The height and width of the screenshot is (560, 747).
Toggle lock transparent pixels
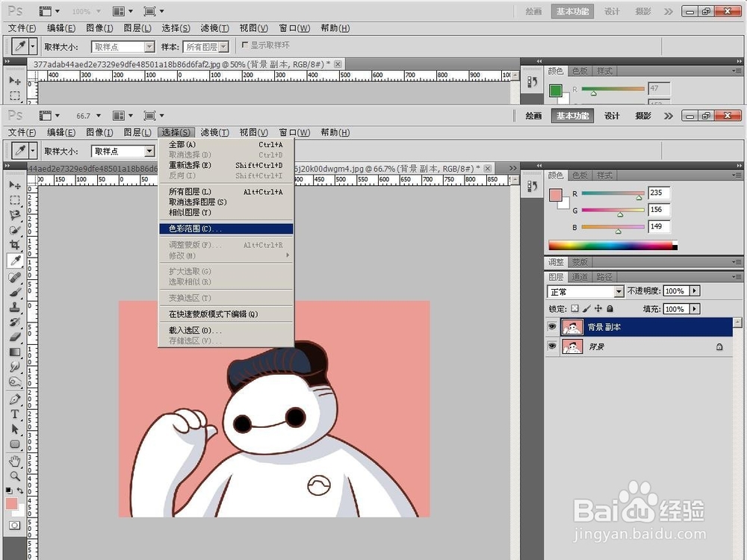click(x=575, y=308)
